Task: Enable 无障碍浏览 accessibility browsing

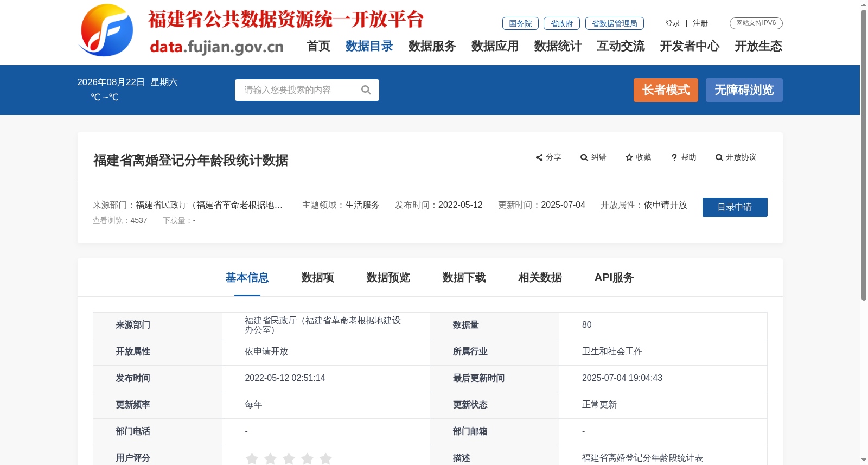Action: pyautogui.click(x=744, y=90)
